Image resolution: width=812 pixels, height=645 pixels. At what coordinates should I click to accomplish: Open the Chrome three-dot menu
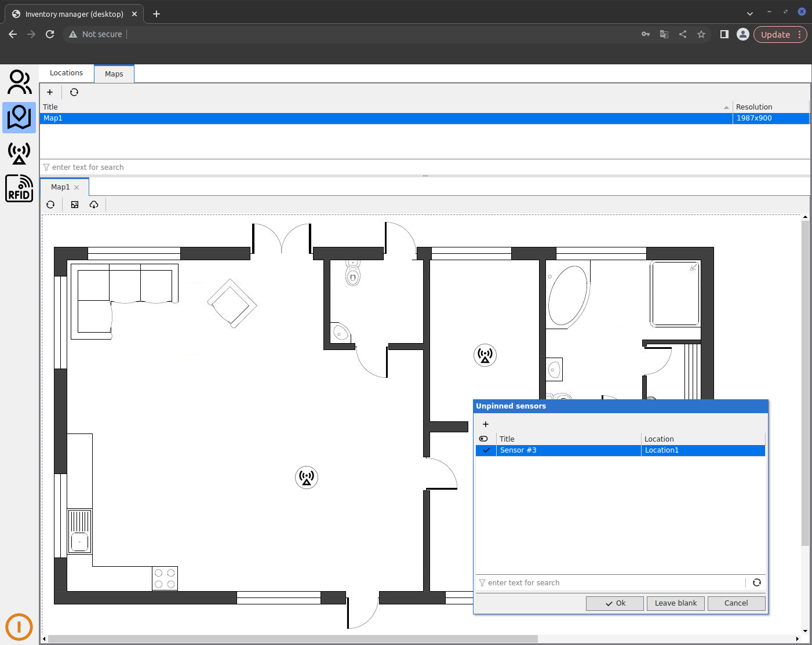(x=800, y=34)
